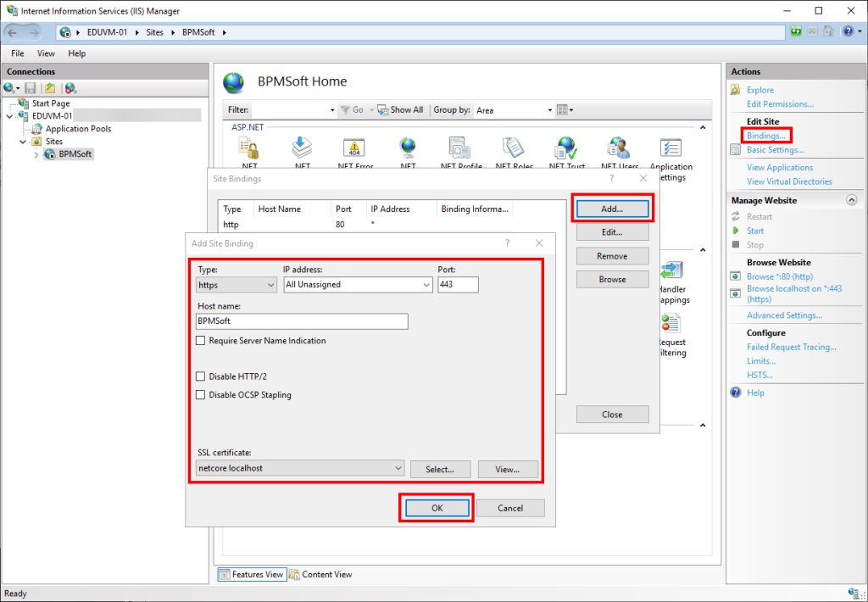Click the Help question mark in Add Site Binding
The width and height of the screenshot is (868, 602).
(507, 243)
